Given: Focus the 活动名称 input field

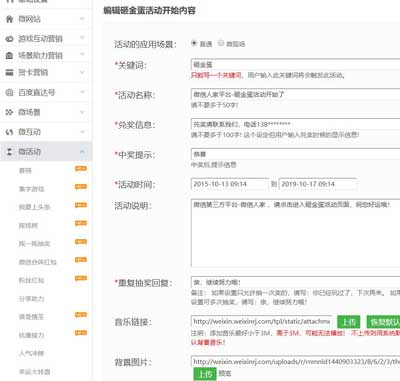Looking at the screenshot, I should pos(295,94).
